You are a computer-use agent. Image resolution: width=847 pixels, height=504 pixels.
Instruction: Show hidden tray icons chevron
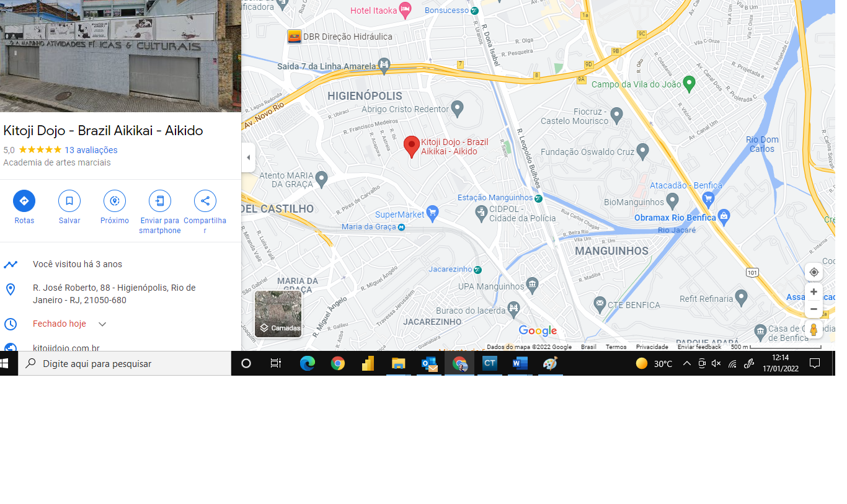tap(687, 364)
